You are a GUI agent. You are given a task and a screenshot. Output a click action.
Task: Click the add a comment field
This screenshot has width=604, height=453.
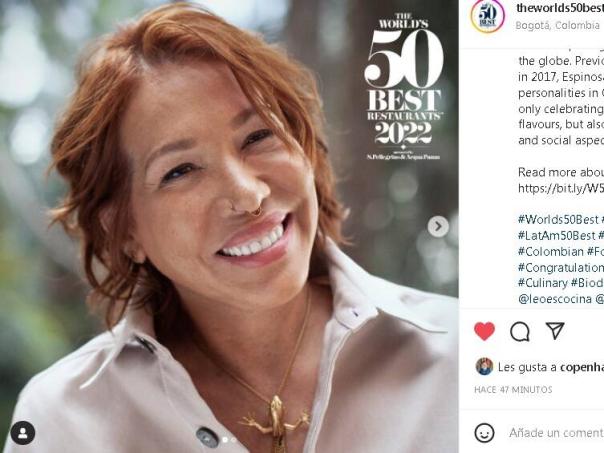(555, 432)
